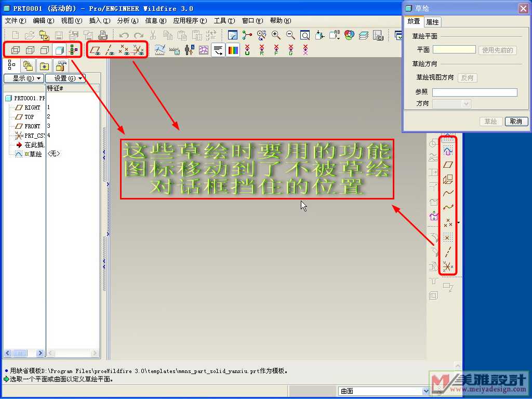Open the saved view list icon
Image resolution: width=532 pixels, height=399 pixels.
335,35
